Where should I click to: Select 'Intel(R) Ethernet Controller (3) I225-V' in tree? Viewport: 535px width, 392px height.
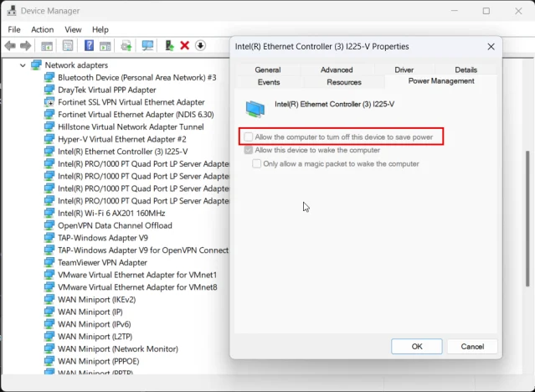point(123,152)
